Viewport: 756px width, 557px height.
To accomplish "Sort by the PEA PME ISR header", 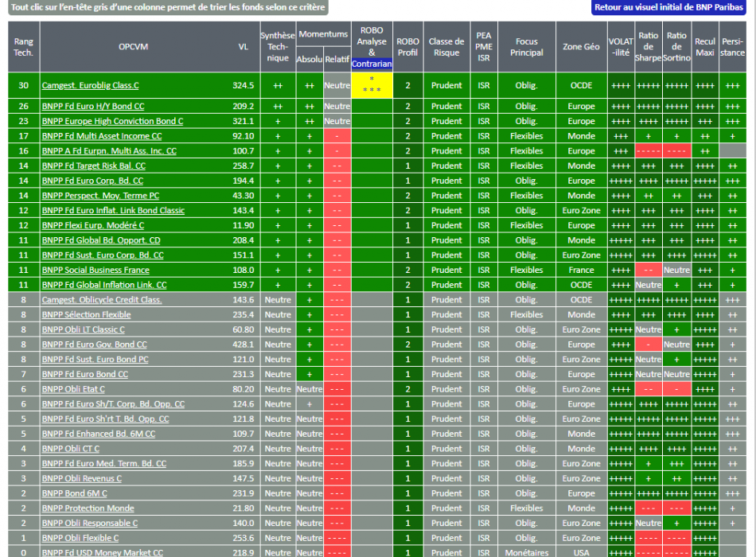I will click(484, 47).
